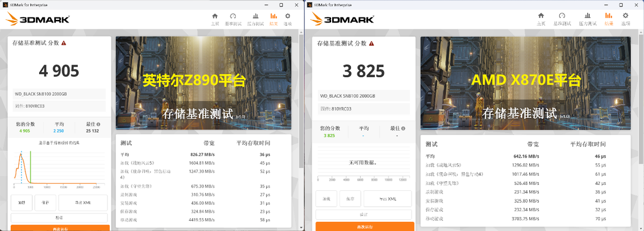This screenshot has height=231, width=644.
Task: Open Options gear in the 4 905 score window
Action: click(x=288, y=19)
